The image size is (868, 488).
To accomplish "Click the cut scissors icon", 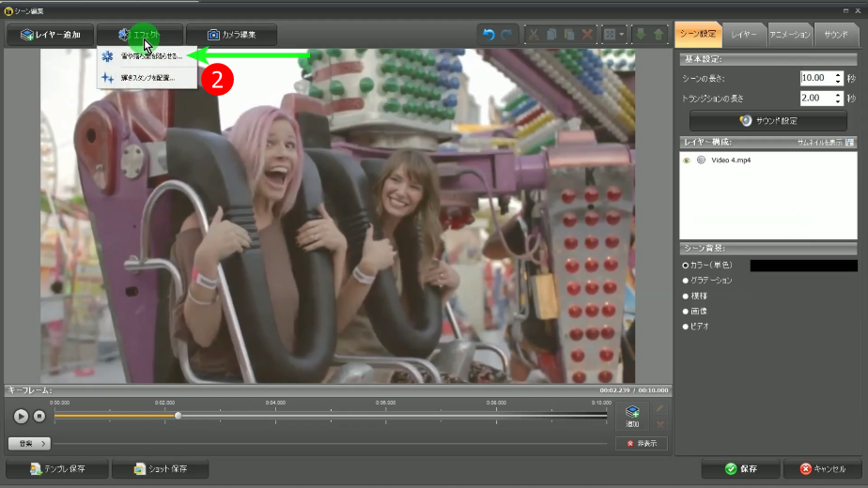I will coord(535,35).
